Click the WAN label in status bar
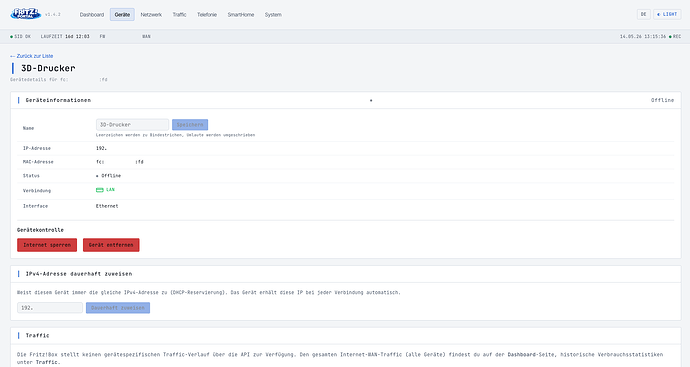 coord(147,37)
